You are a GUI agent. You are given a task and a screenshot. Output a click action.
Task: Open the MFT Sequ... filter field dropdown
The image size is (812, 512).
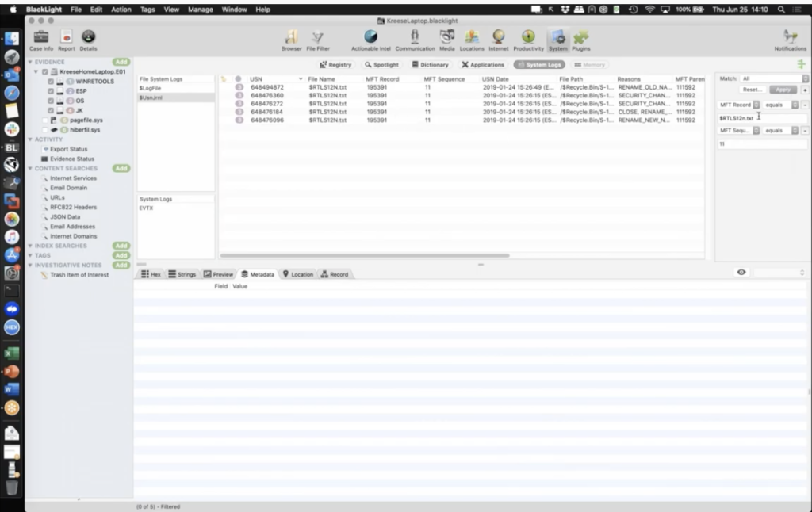[739, 131]
